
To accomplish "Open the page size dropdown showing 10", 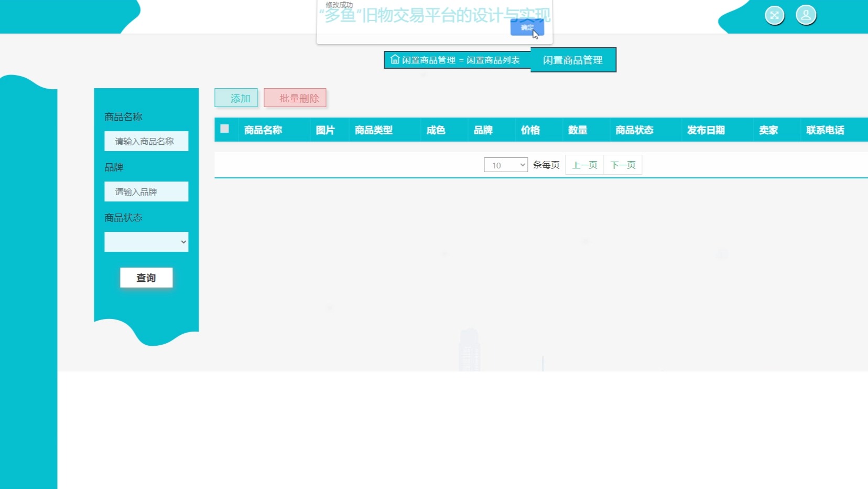I will [x=506, y=165].
